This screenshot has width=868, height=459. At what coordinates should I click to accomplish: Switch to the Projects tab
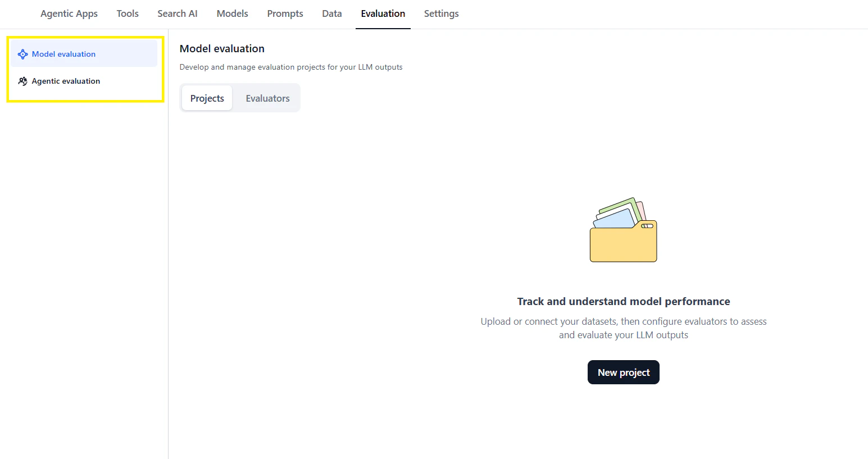[207, 98]
